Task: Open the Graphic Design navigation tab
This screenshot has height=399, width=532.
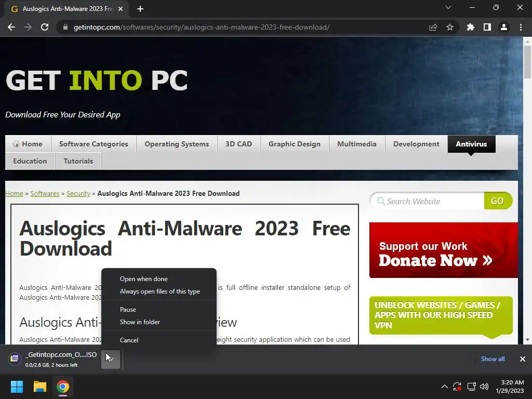Action: [x=295, y=144]
